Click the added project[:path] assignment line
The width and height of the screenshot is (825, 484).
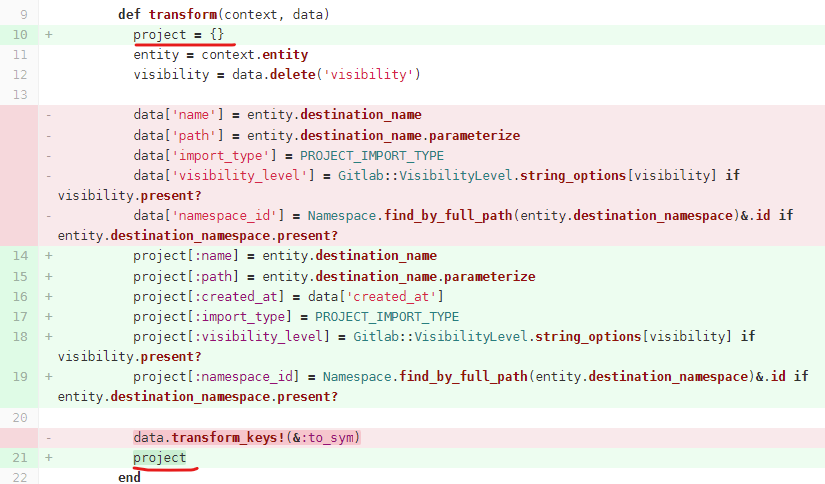click(334, 276)
